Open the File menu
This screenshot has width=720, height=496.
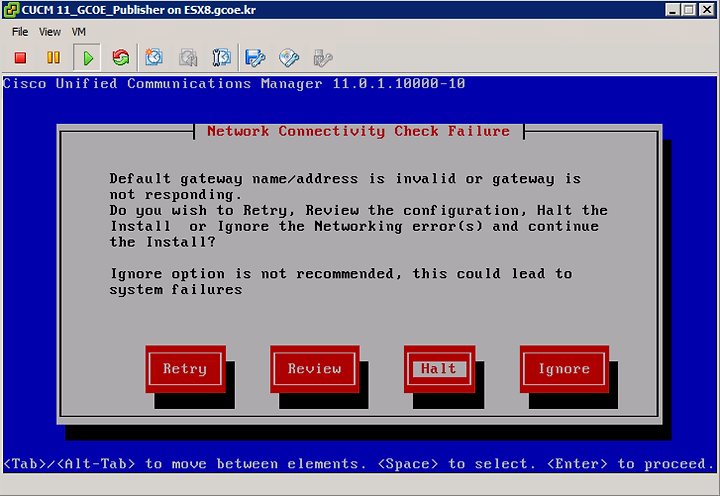20,32
